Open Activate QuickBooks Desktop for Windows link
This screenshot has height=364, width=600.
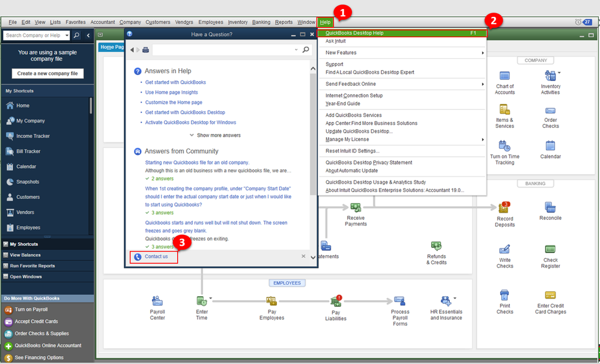click(190, 123)
